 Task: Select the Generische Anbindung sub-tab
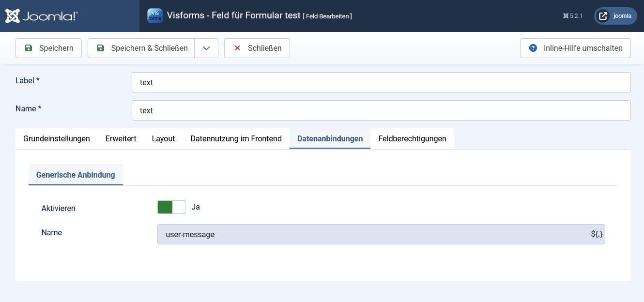pyautogui.click(x=76, y=175)
